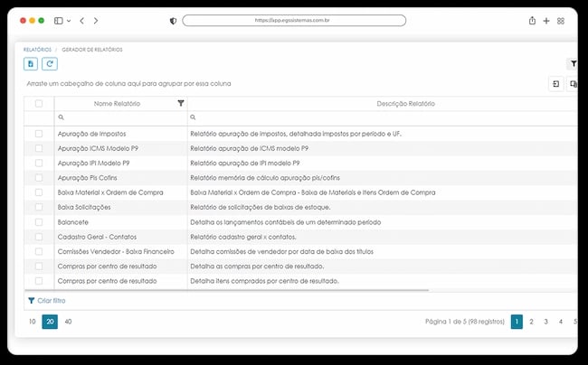Screen dimensions: 588x365
Task: Click the horizontal scrollbar under the grid
Action: pos(227,290)
